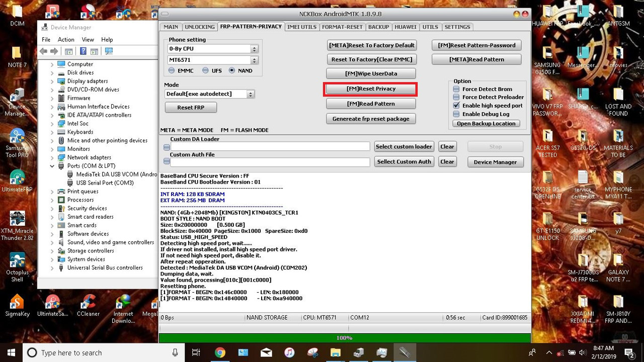Viewport: 644px width, 362px height.
Task: Enable Force Detect Preloader option
Action: (x=456, y=97)
